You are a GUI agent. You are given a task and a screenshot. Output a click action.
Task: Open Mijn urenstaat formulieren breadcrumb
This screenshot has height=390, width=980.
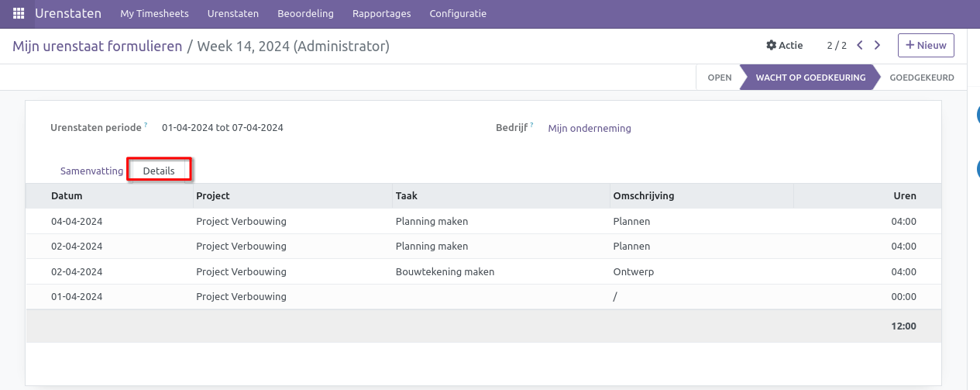pos(97,47)
